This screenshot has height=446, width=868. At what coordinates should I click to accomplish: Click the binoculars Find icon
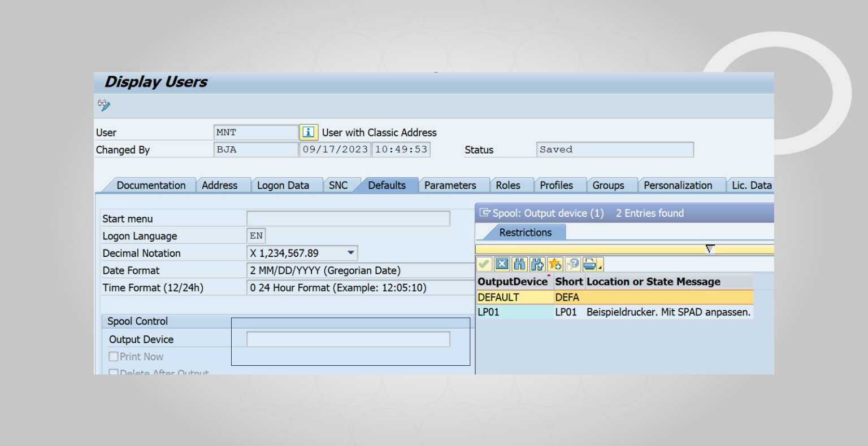(x=519, y=264)
